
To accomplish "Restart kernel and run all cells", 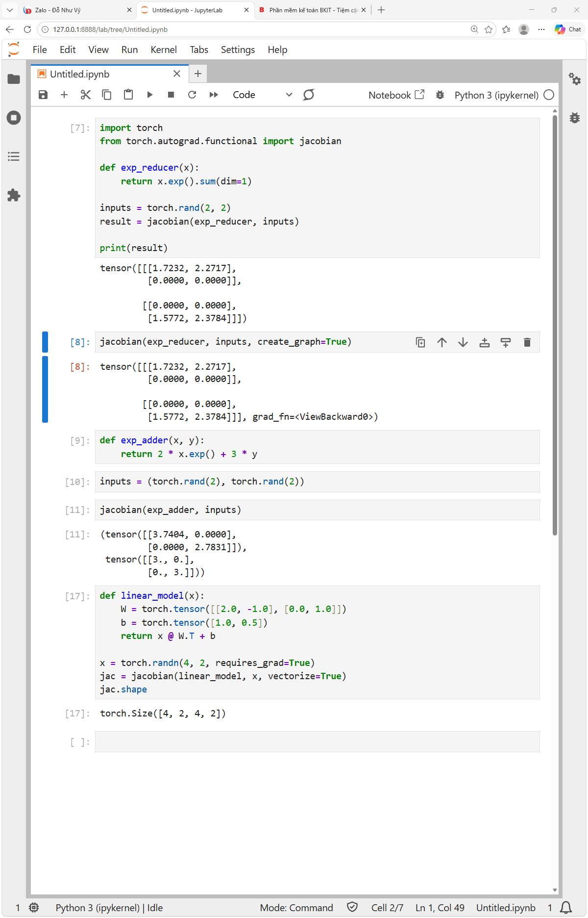I will pyautogui.click(x=214, y=95).
